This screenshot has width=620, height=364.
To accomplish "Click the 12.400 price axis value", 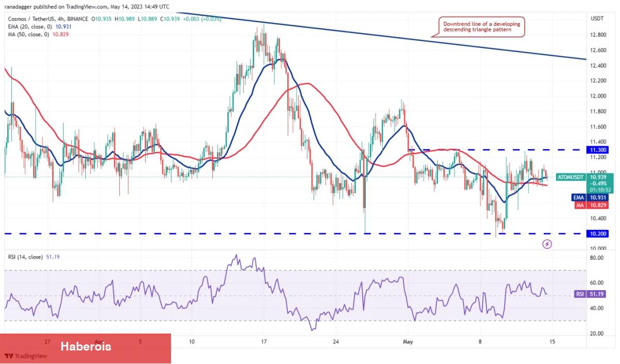I will coord(598,66).
